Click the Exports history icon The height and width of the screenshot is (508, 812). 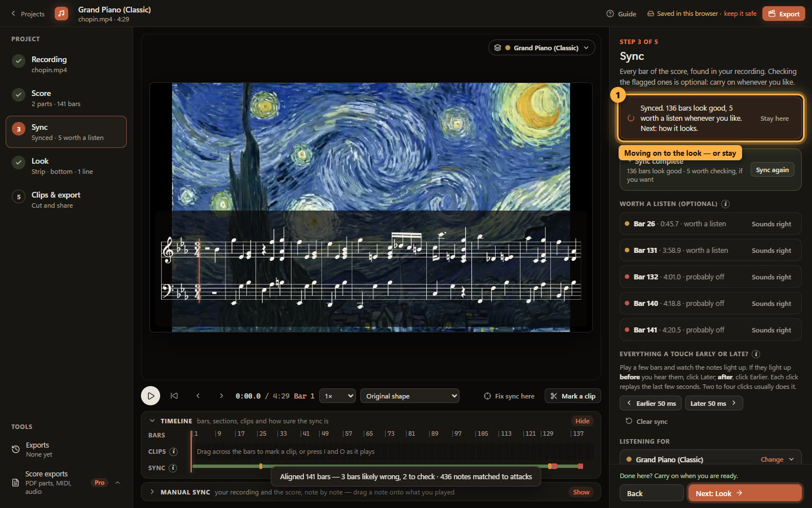pyautogui.click(x=16, y=449)
